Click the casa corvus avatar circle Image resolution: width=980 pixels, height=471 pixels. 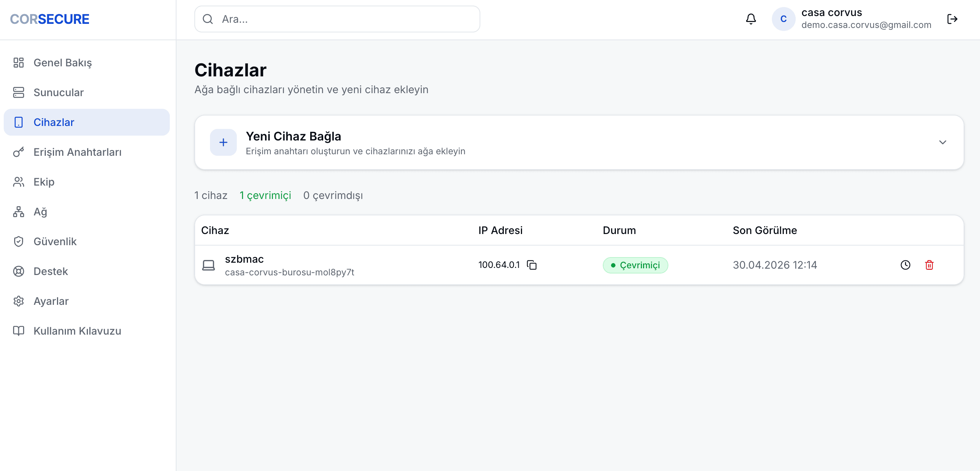pyautogui.click(x=783, y=19)
